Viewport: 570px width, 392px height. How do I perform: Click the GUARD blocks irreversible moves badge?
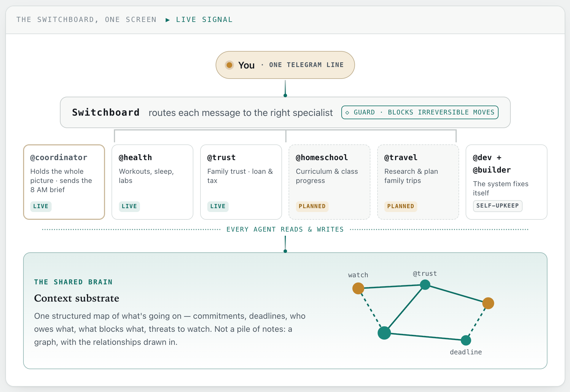pos(420,112)
